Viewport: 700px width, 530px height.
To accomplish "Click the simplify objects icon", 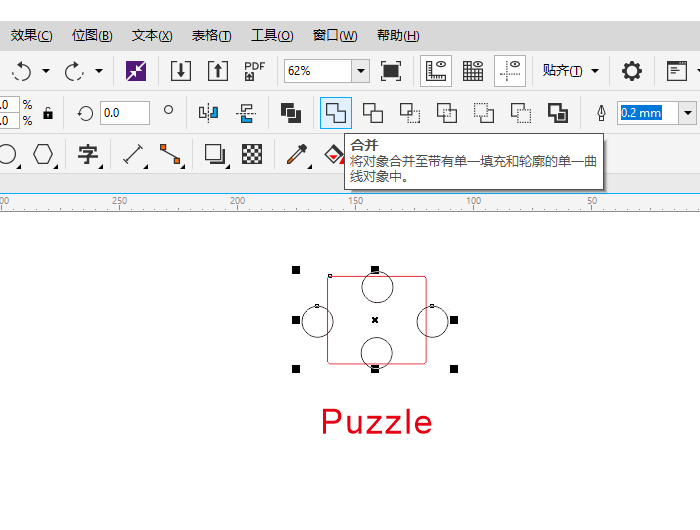I will click(447, 113).
